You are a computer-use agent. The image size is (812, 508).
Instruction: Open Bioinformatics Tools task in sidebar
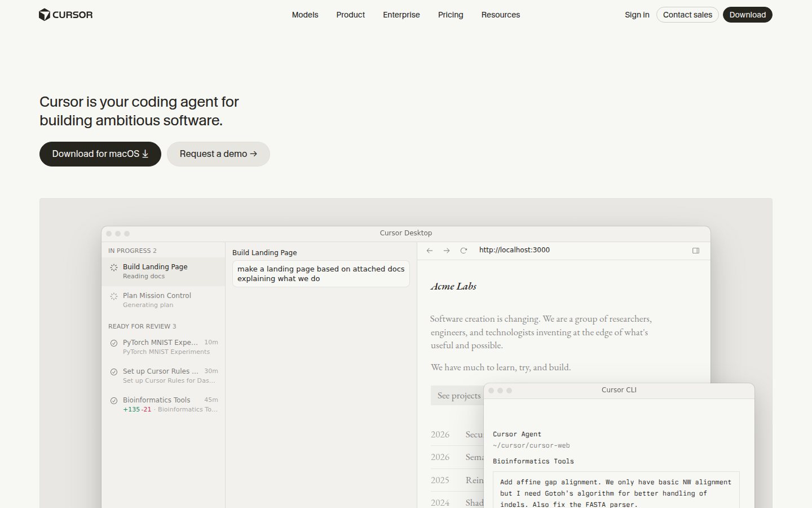(x=164, y=405)
